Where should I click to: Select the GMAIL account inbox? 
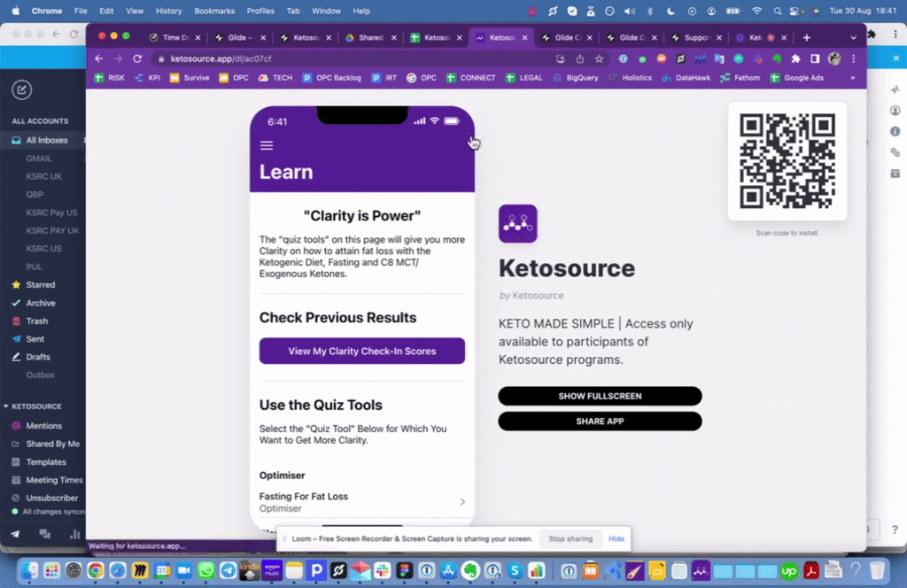(x=39, y=159)
